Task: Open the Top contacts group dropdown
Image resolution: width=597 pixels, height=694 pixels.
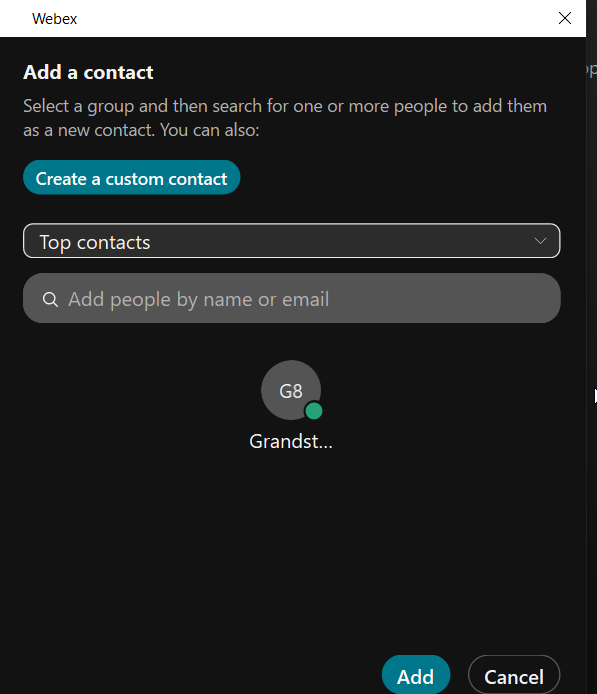Action: (292, 241)
